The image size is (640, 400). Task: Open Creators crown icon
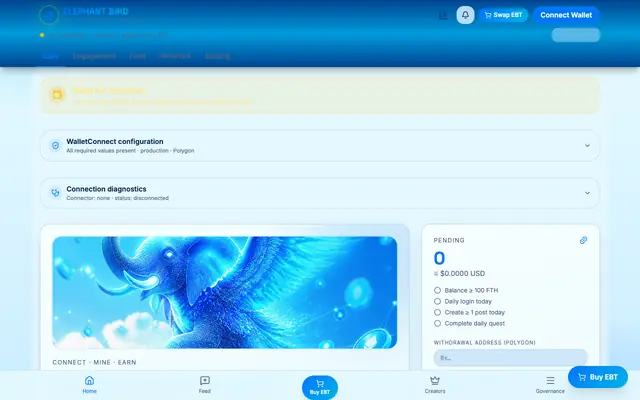[x=435, y=380]
